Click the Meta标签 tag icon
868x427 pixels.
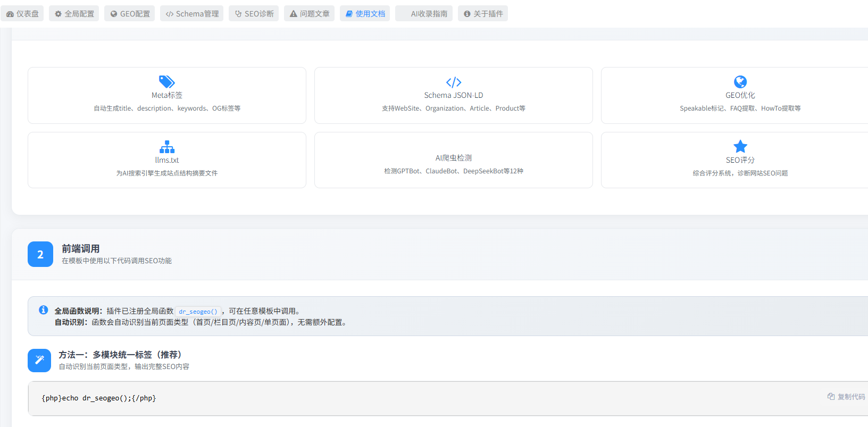[x=167, y=82]
